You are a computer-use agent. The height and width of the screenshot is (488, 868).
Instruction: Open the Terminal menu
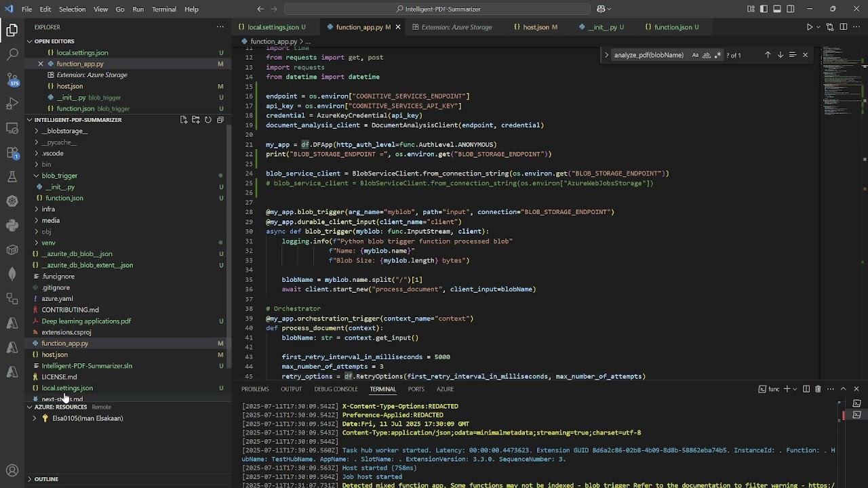pos(163,9)
